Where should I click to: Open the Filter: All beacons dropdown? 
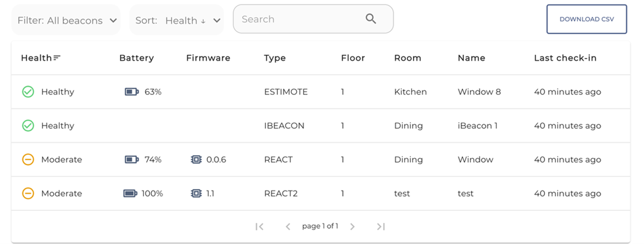[x=66, y=20]
